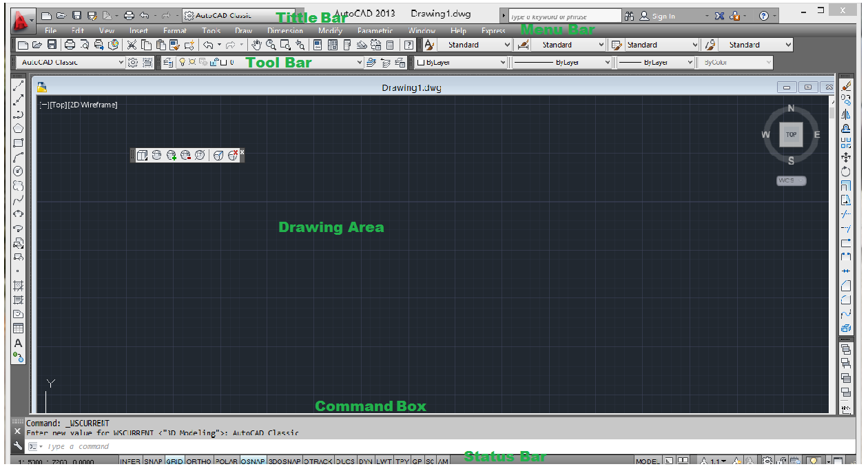Viewport: 868px width, 471px height.
Task: Click the Workspace Settings gear icon
Action: point(134,63)
